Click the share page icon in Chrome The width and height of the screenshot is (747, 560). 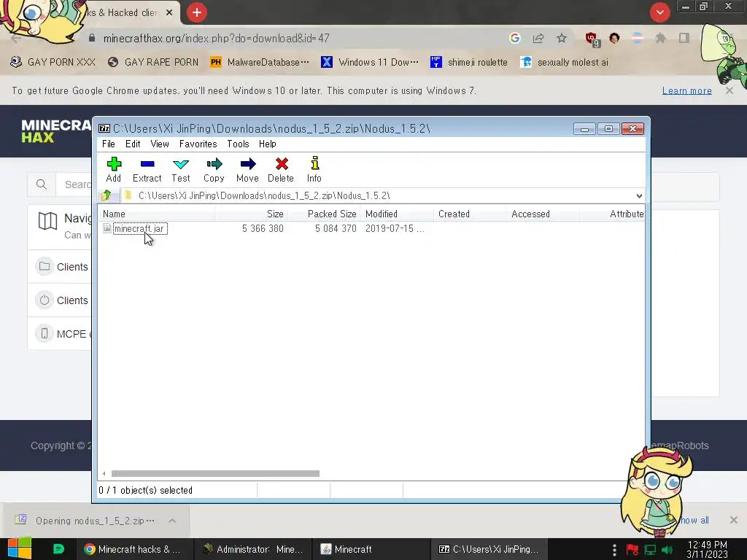coord(538,38)
